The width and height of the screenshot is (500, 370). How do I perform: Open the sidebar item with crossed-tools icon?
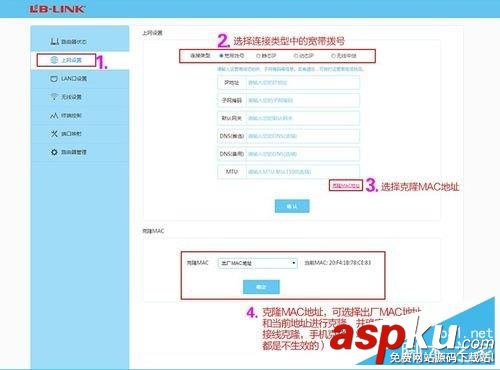(54, 134)
